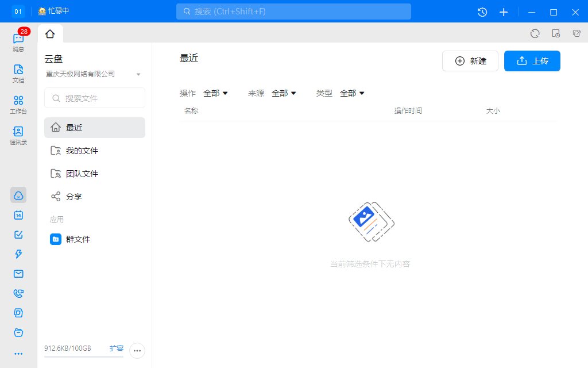Switch to 团队文件 section
588x368 pixels.
pyautogui.click(x=81, y=173)
